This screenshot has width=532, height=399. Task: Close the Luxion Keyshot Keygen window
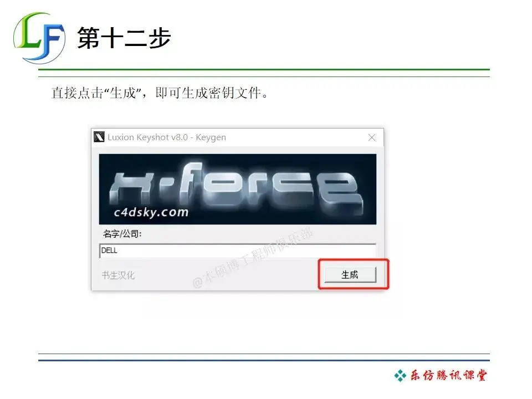(x=371, y=137)
